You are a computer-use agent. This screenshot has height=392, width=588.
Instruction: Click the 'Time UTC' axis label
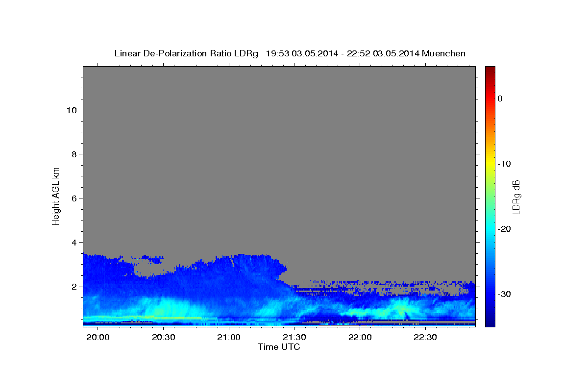tap(279, 347)
